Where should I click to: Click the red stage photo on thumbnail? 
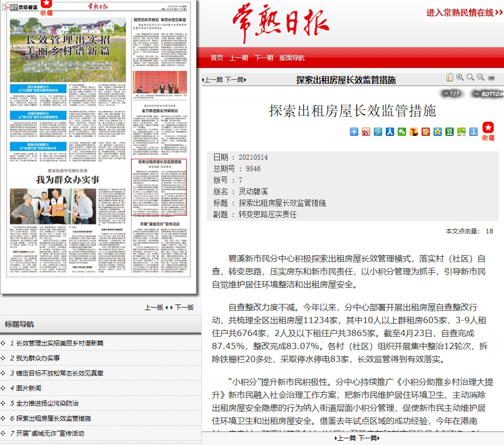pos(160,82)
